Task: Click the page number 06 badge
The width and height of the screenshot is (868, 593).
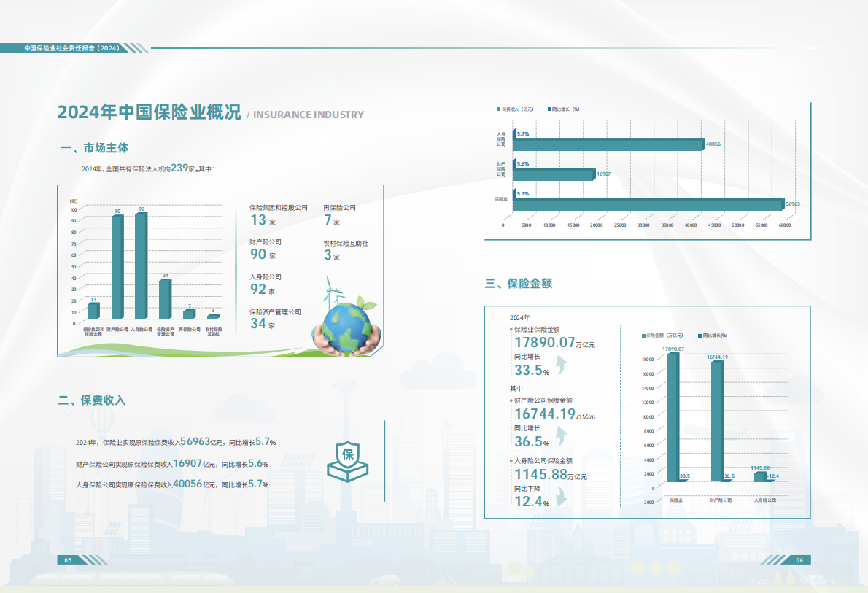Action: pos(799,560)
